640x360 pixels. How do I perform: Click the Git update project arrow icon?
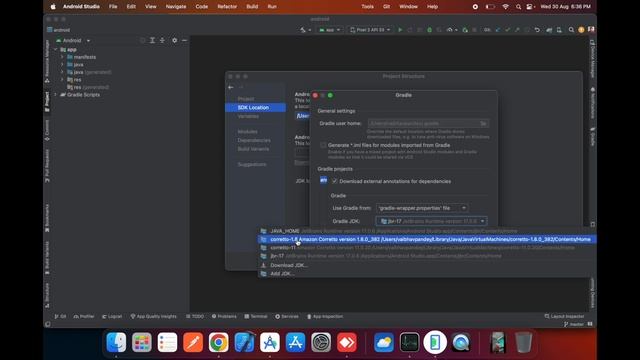(x=498, y=30)
